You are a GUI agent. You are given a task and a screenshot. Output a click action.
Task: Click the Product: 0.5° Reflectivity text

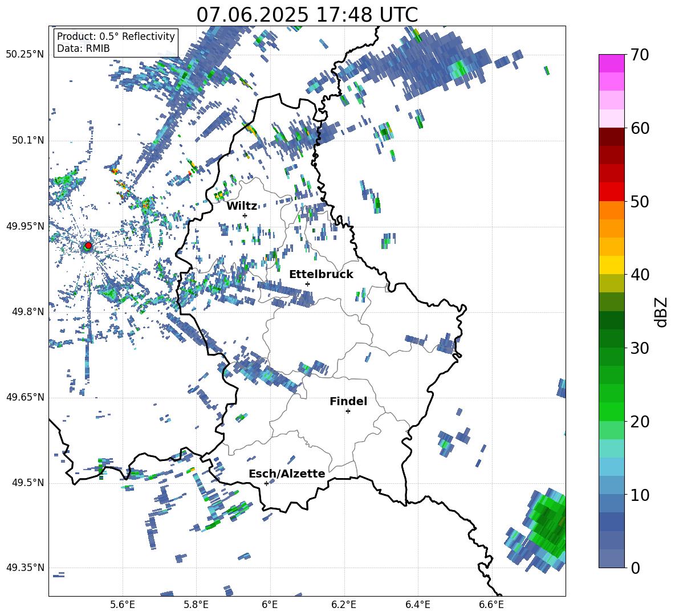tap(116, 36)
